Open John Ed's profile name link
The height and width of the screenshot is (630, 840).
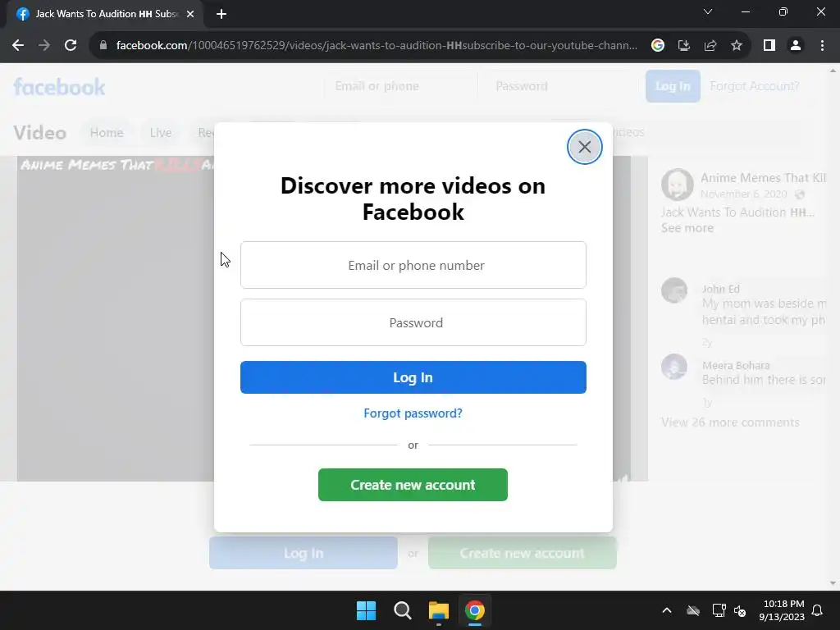(x=720, y=289)
